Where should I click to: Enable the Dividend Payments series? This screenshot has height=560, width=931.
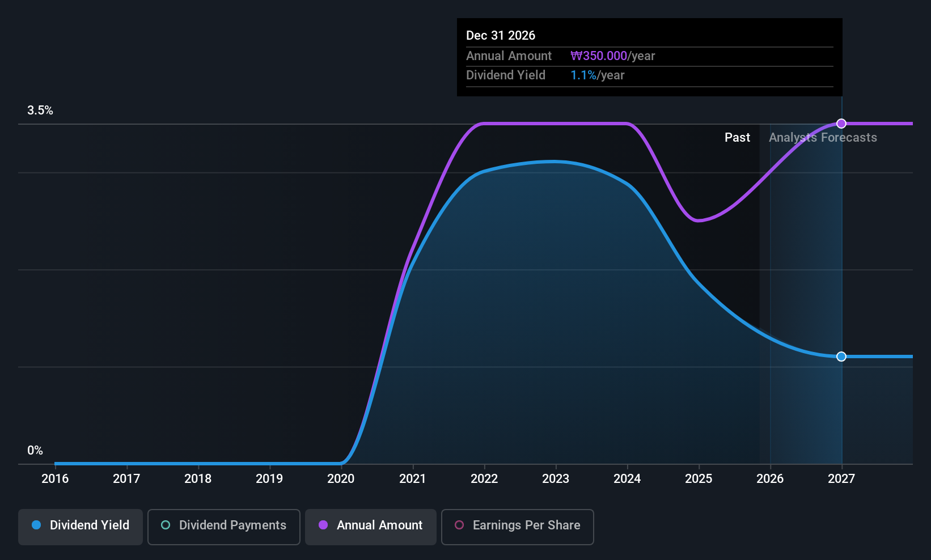coord(223,526)
